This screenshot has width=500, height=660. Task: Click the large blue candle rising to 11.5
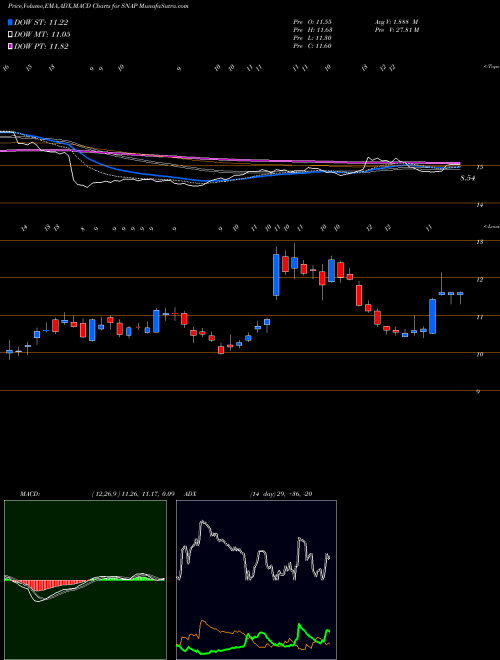[x=432, y=316]
